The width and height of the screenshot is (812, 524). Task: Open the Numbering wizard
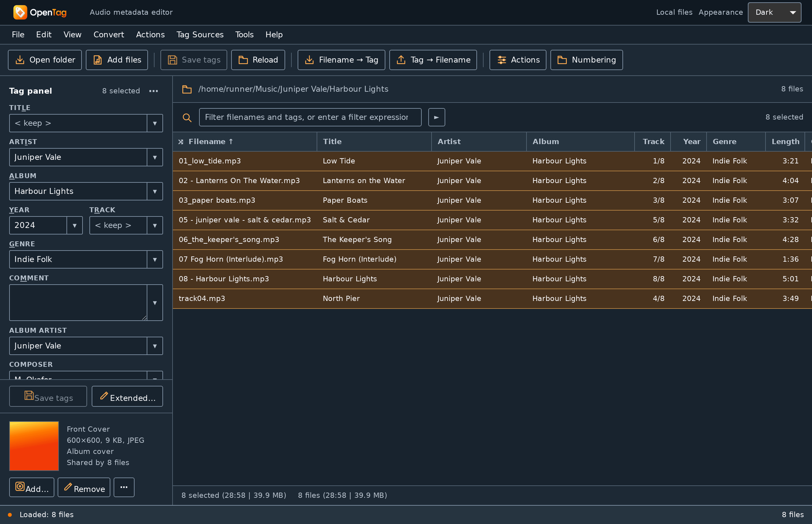coord(586,60)
